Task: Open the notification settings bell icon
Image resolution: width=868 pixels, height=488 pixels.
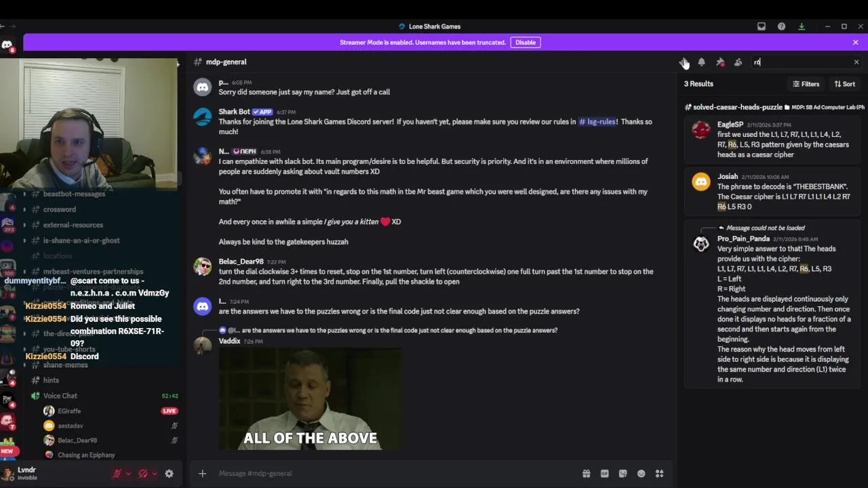Action: click(702, 62)
